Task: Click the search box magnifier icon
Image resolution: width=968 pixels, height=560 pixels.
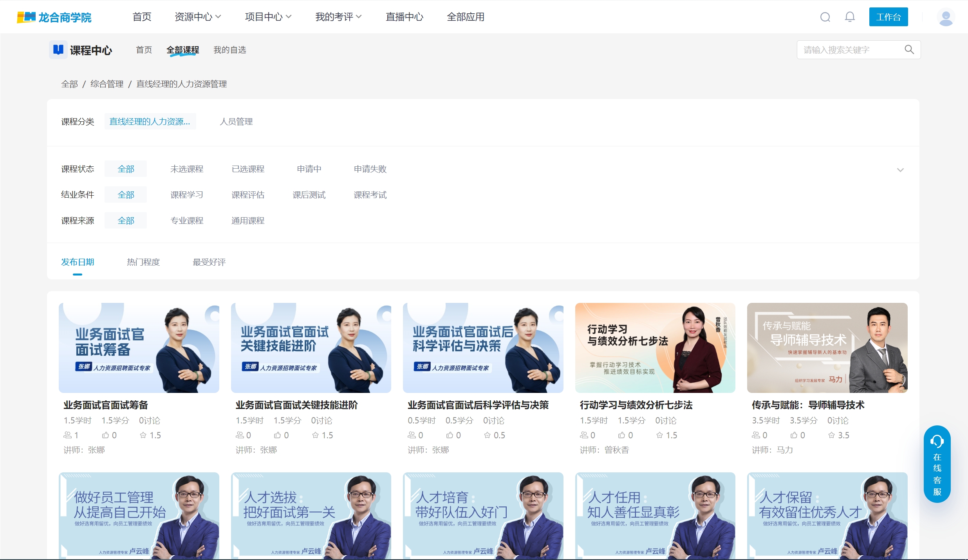Action: (x=909, y=50)
